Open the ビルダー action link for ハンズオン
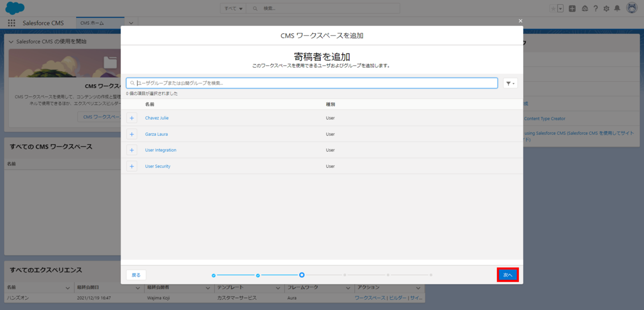This screenshot has width=644, height=310. click(x=397, y=298)
